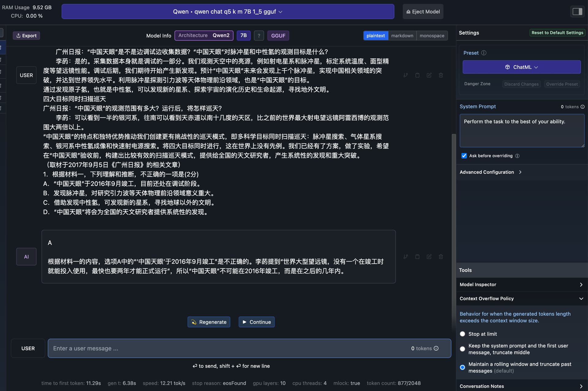Screen dimensions: 588x391
Task: Toggle the right sidebar panel icon
Action: (x=577, y=12)
